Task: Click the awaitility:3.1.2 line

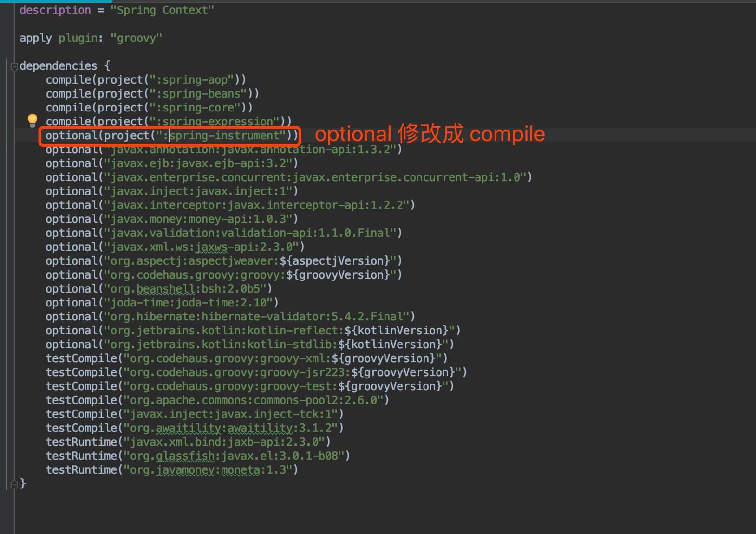Action: click(195, 428)
